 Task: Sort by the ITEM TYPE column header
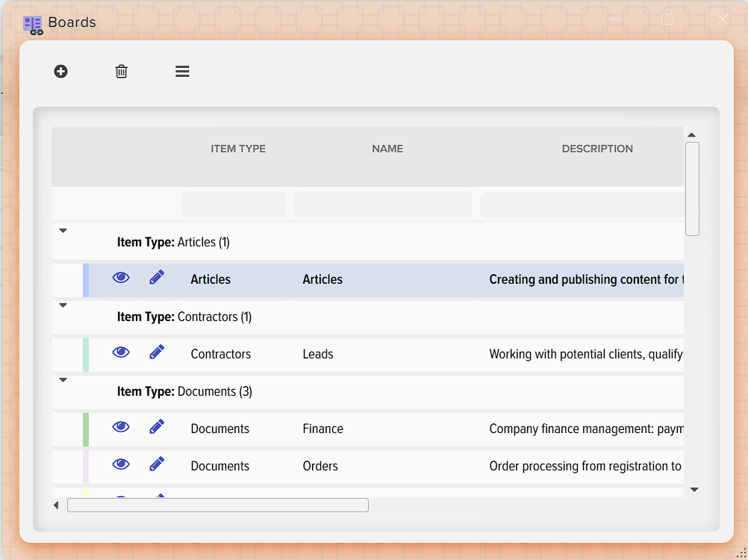pyautogui.click(x=238, y=149)
